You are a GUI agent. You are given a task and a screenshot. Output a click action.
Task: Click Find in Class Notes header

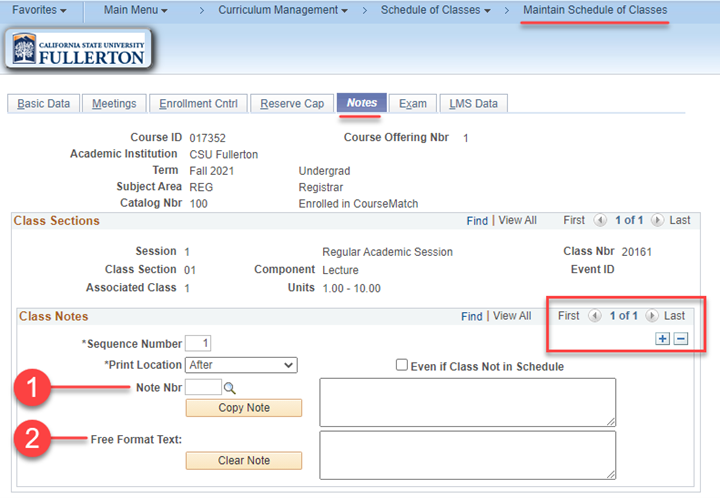tap(472, 316)
